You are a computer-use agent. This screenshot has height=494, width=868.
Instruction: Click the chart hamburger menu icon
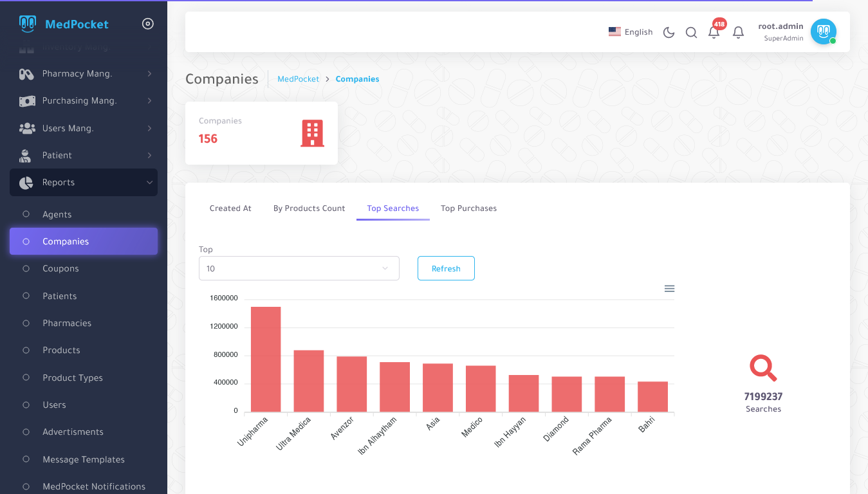(669, 289)
